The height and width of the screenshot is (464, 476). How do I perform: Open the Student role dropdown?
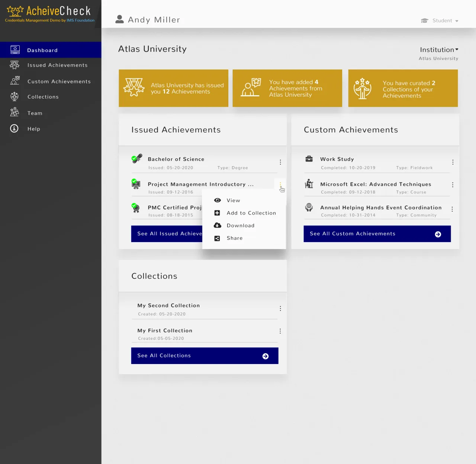click(440, 20)
